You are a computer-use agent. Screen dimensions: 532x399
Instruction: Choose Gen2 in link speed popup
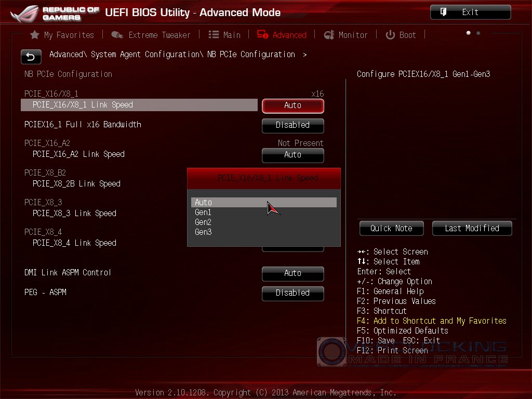point(263,222)
